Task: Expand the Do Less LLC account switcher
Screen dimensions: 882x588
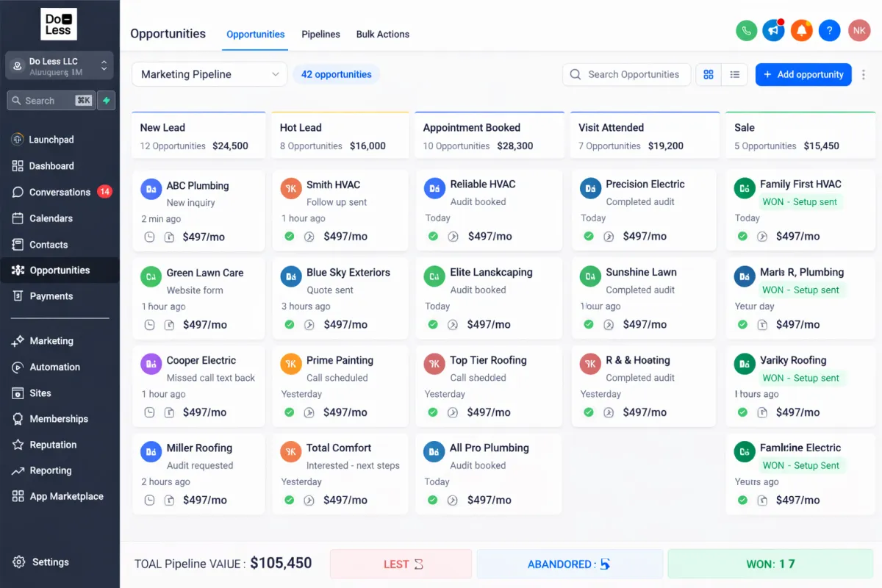Action: coord(104,65)
